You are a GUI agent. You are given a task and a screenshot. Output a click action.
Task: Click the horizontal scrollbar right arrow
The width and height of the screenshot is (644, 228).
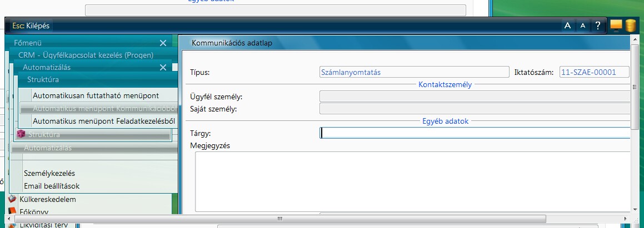(x=626, y=219)
